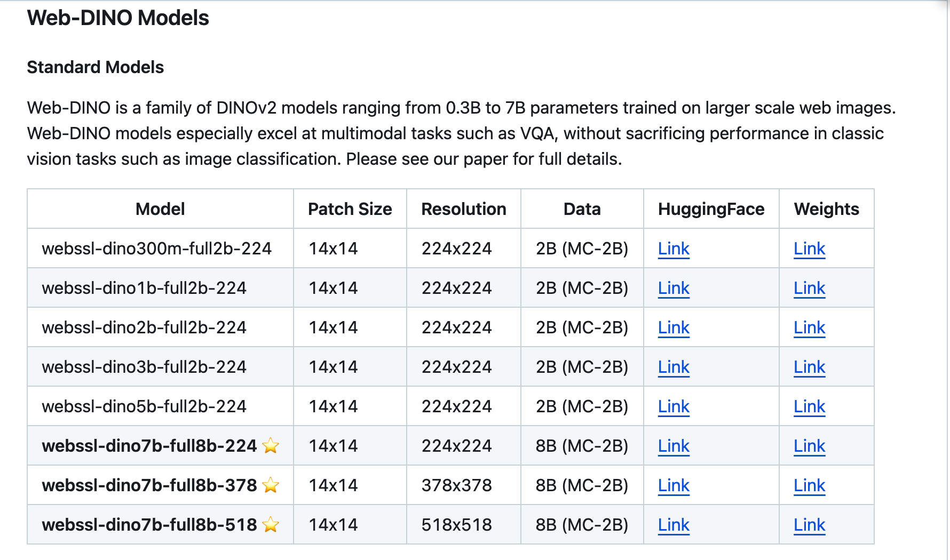Open Weights link for webssl-dino5b-full2b-224

(809, 406)
